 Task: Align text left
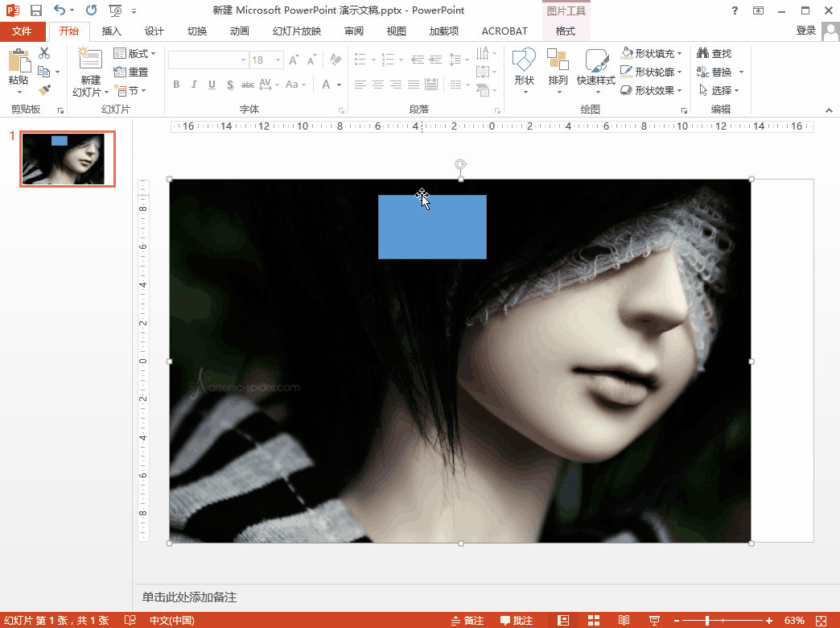360,85
